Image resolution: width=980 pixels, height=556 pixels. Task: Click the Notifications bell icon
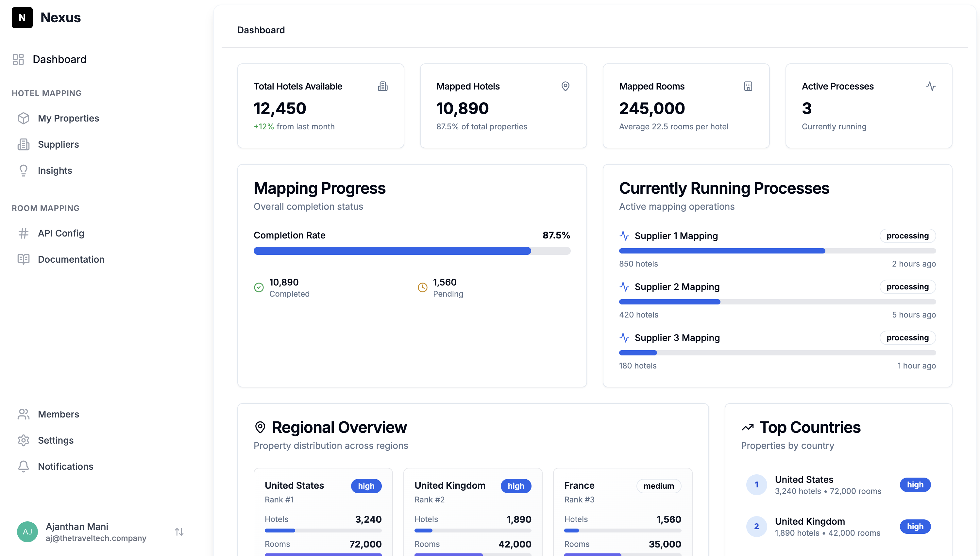pos(23,466)
